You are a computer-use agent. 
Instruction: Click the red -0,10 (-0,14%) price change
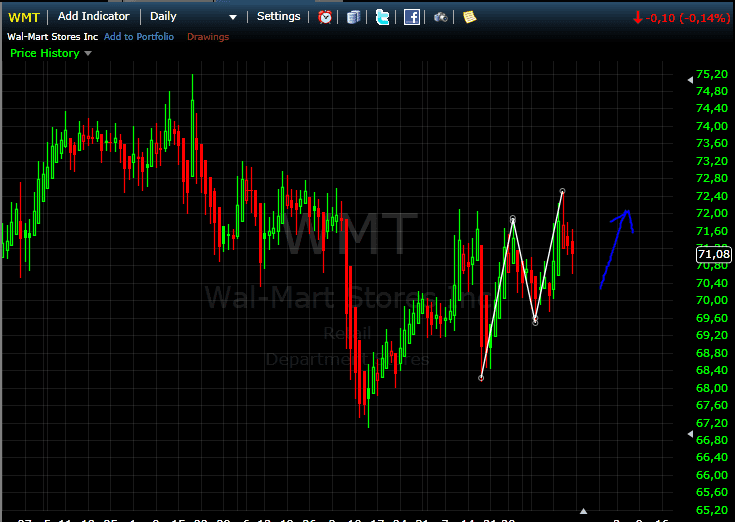[682, 18]
